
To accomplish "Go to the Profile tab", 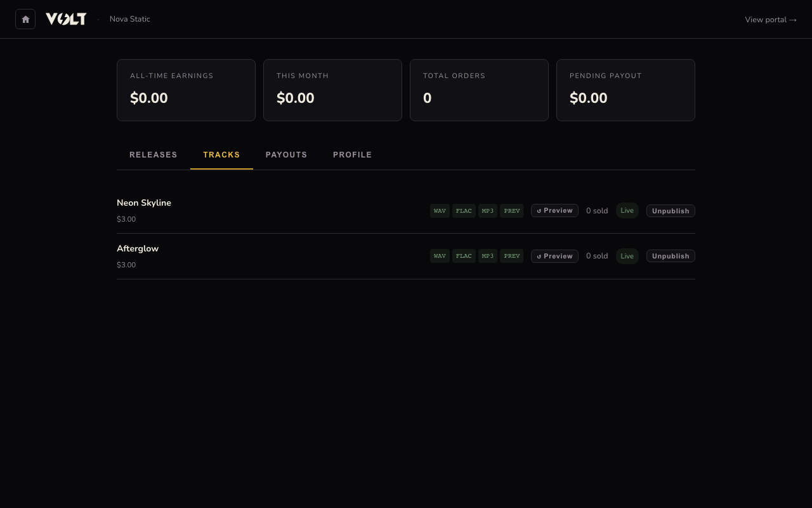I will click(353, 155).
